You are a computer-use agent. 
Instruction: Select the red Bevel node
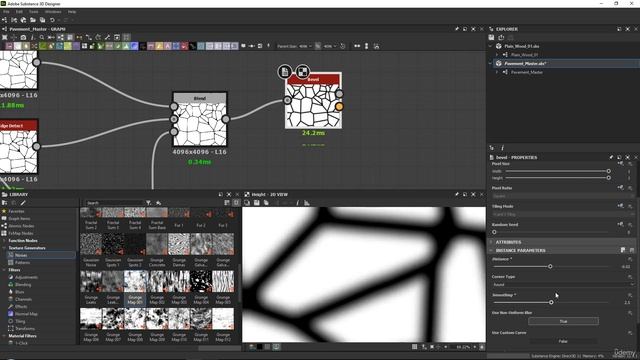[313, 101]
